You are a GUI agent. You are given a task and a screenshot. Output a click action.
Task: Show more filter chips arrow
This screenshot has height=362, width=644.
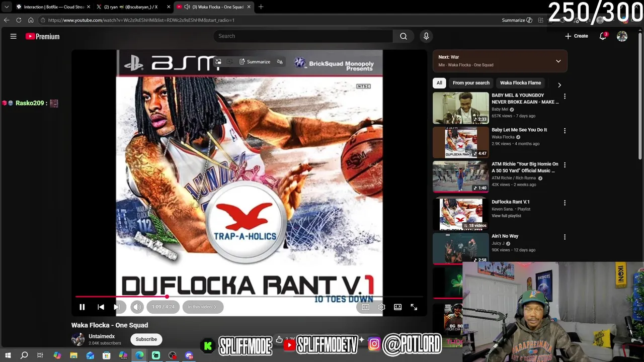[559, 84]
